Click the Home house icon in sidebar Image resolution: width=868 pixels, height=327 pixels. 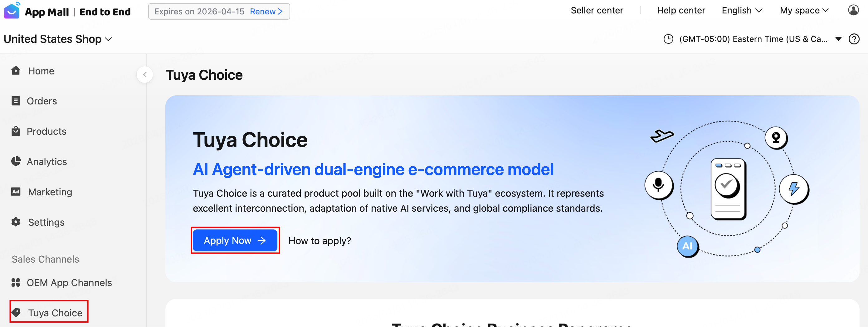pyautogui.click(x=16, y=71)
